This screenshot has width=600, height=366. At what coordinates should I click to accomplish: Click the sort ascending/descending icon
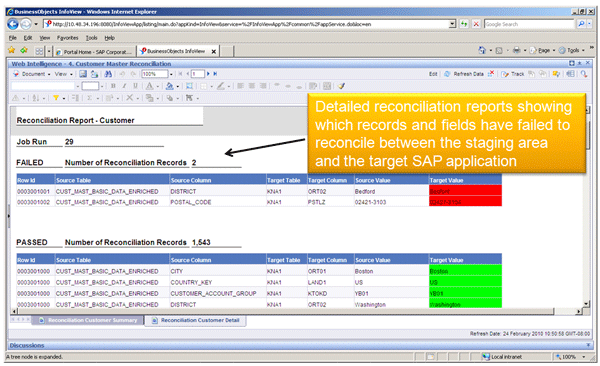click(x=36, y=98)
